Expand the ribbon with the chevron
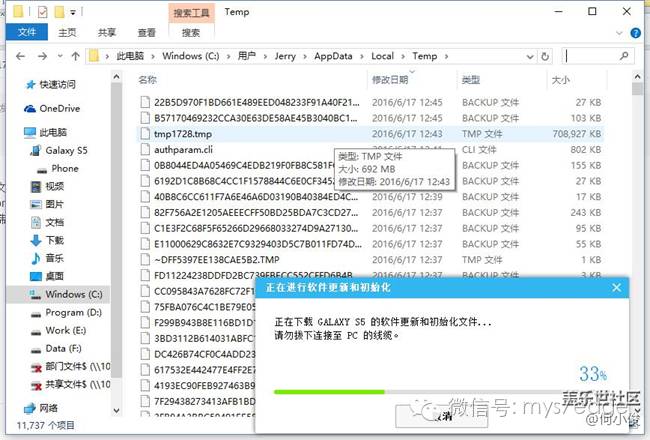 619,33
